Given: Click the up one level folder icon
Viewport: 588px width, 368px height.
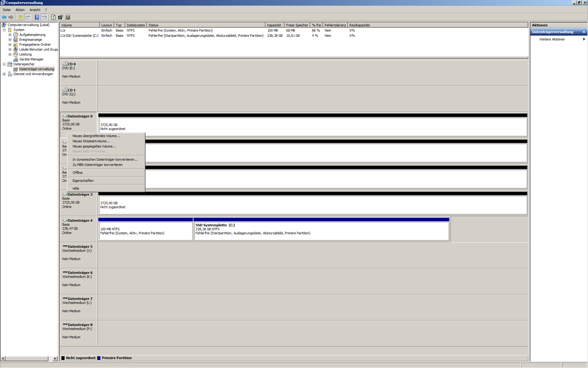Looking at the screenshot, I should pos(20,17).
